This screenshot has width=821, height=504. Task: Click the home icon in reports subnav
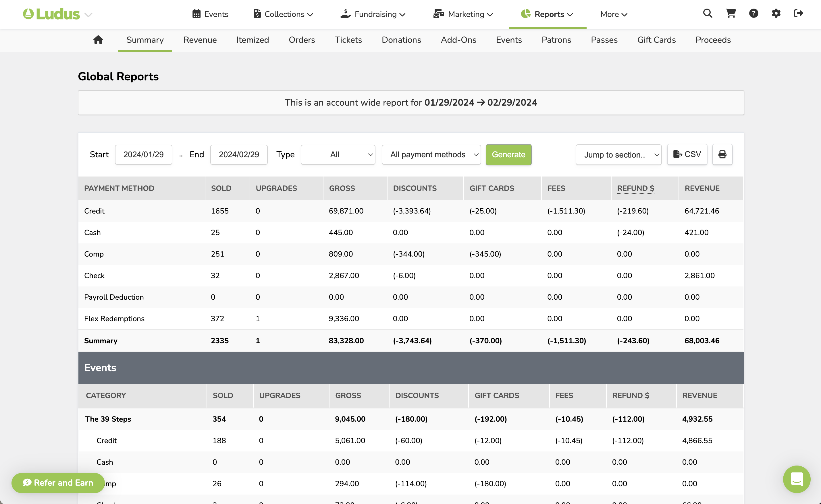[x=98, y=40]
